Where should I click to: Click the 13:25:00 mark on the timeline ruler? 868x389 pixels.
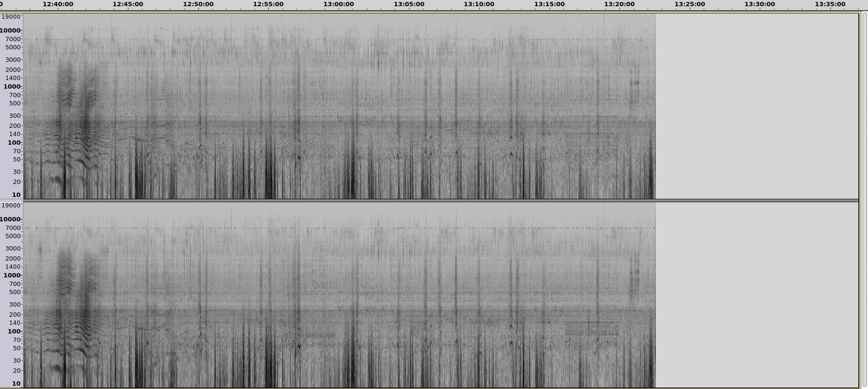coord(689,4)
